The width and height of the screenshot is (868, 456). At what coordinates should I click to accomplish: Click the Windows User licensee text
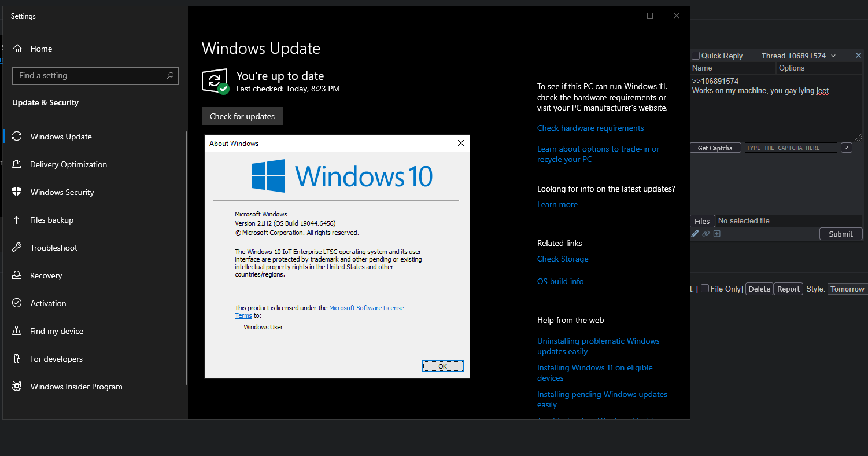click(x=263, y=327)
